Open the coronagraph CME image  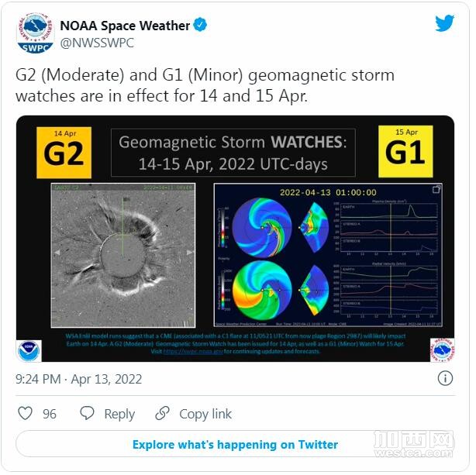point(123,255)
